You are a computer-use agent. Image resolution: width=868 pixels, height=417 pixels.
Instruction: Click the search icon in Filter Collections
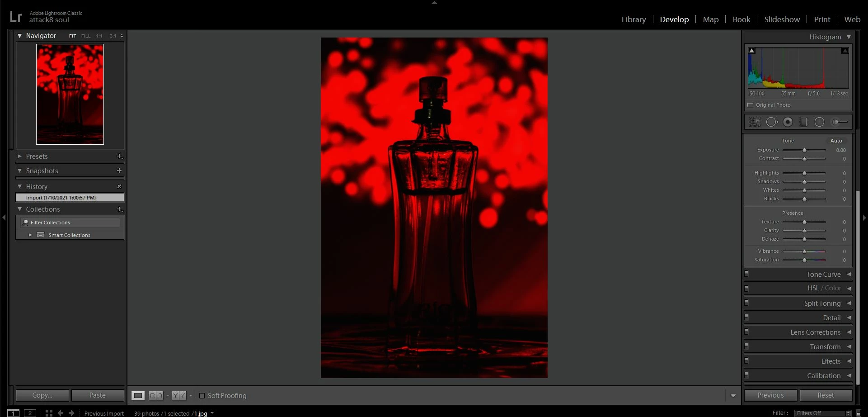click(26, 222)
